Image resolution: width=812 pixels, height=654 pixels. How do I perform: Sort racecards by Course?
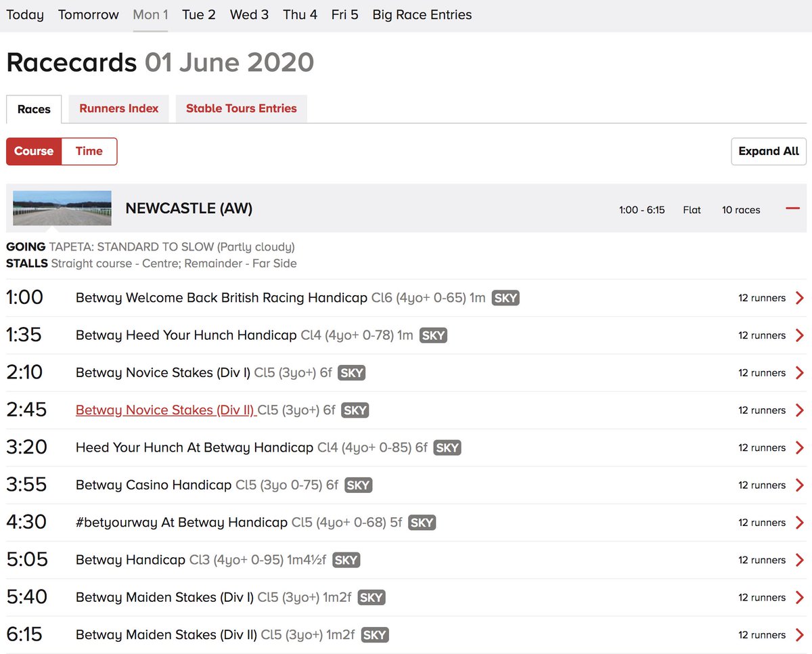click(34, 152)
